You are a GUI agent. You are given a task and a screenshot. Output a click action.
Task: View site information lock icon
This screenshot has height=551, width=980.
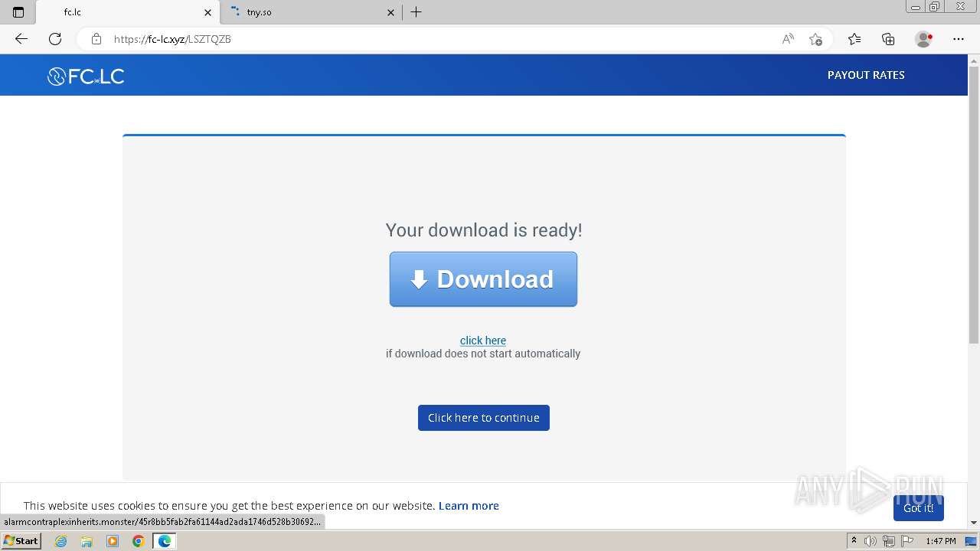[96, 39]
